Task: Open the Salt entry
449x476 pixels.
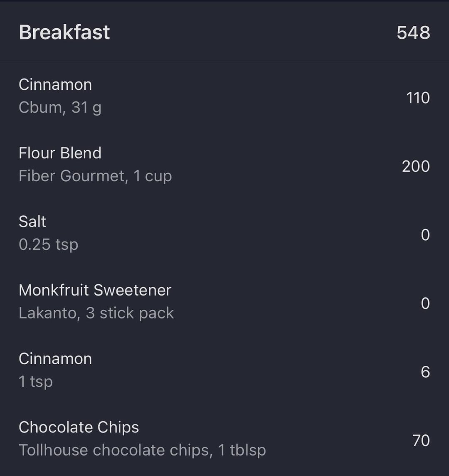Action: tap(32, 222)
